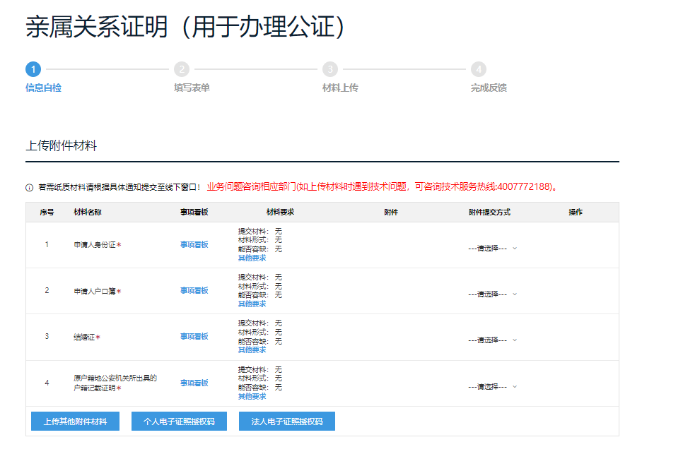Open 事项看板 link for 申请人户口簿
The height and width of the screenshot is (454, 700).
pos(194,290)
